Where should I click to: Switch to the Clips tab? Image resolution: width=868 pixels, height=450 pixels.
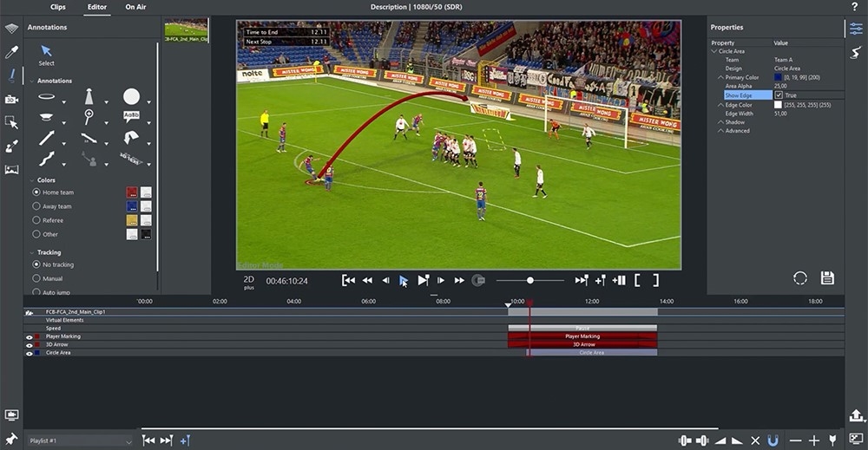pos(58,7)
